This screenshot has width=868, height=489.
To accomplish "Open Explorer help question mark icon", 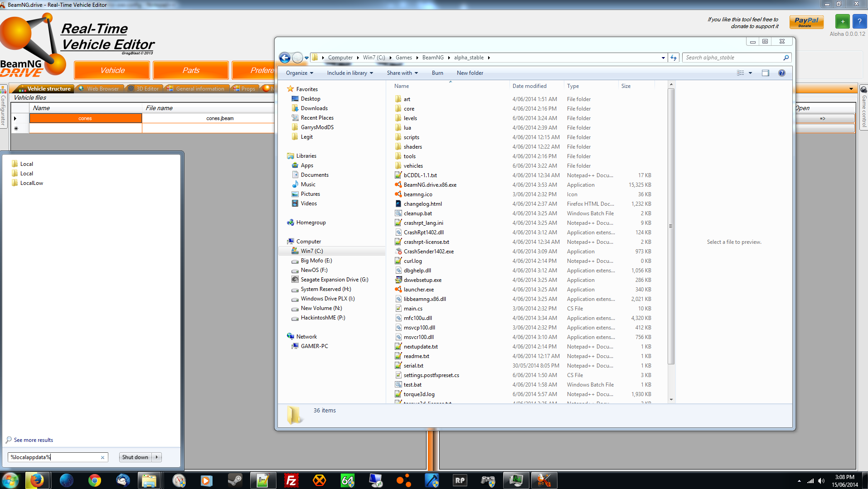I will [x=782, y=73].
